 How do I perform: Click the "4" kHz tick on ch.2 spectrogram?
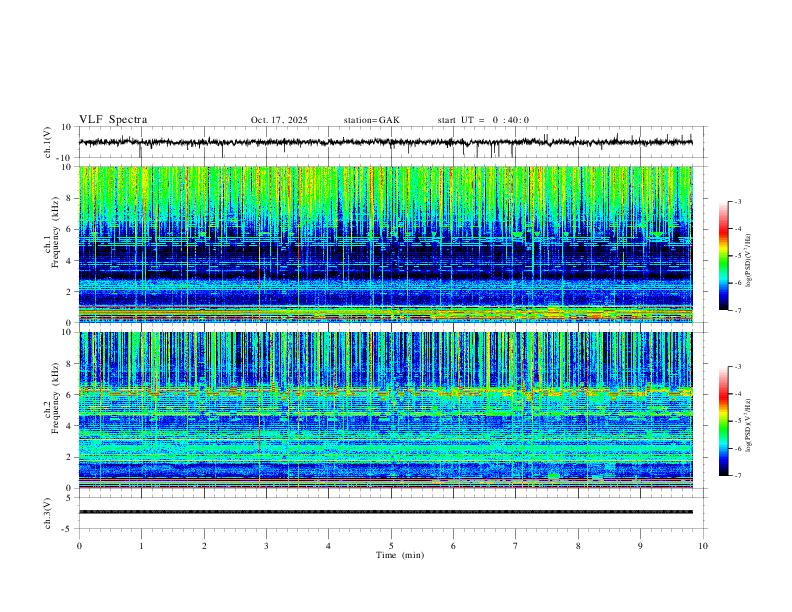point(69,426)
